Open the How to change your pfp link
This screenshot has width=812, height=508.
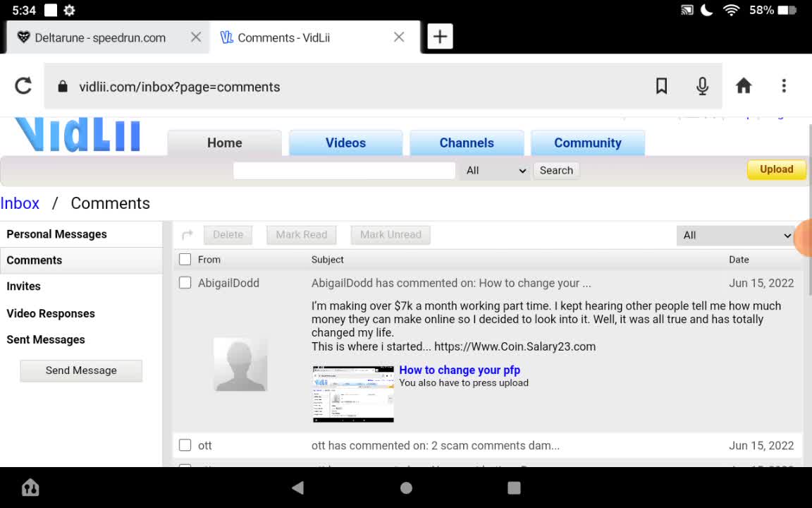tap(460, 370)
